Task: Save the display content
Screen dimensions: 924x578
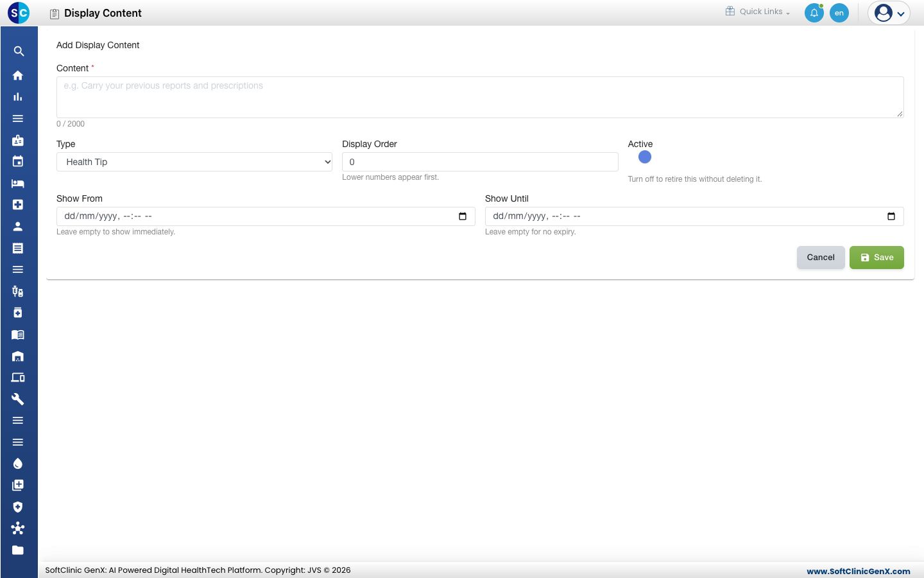Action: [x=877, y=258]
